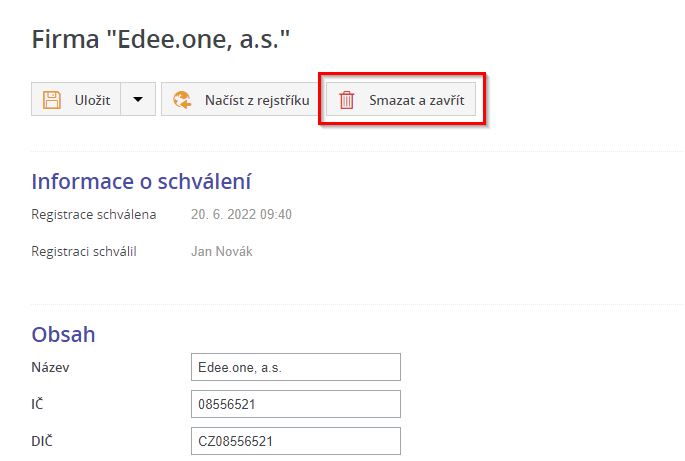Image resolution: width=685 pixels, height=461 pixels.
Task: Click the Název field label
Action: click(x=50, y=367)
